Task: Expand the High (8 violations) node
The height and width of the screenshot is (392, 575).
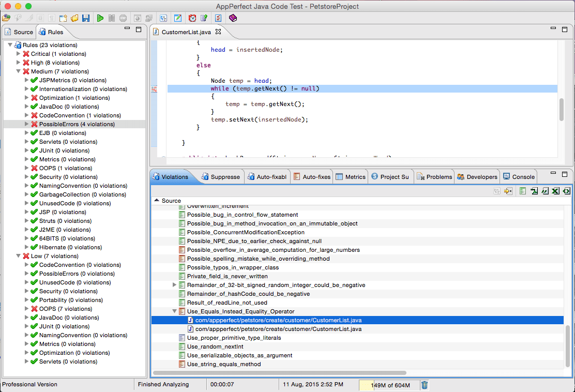Action: (18, 63)
